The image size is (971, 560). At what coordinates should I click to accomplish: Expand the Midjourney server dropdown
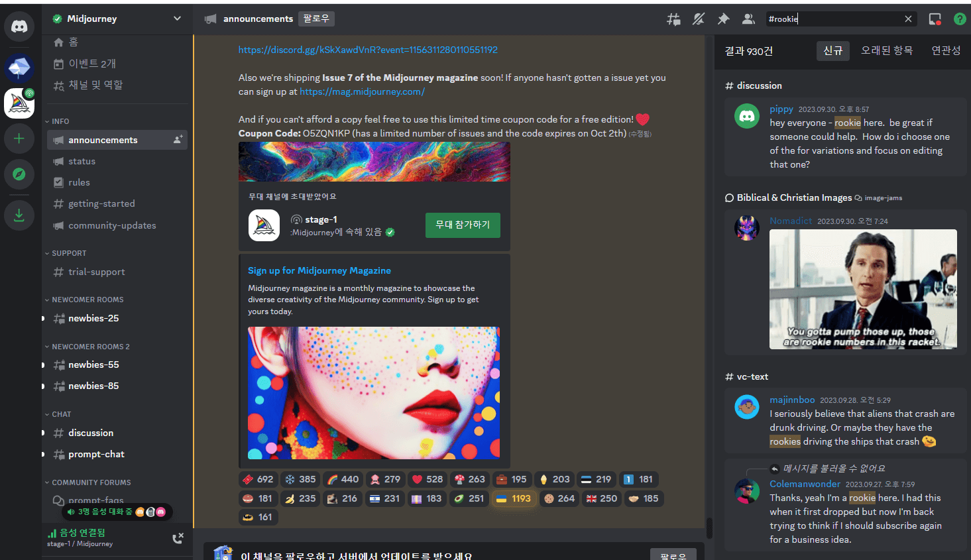(x=177, y=19)
